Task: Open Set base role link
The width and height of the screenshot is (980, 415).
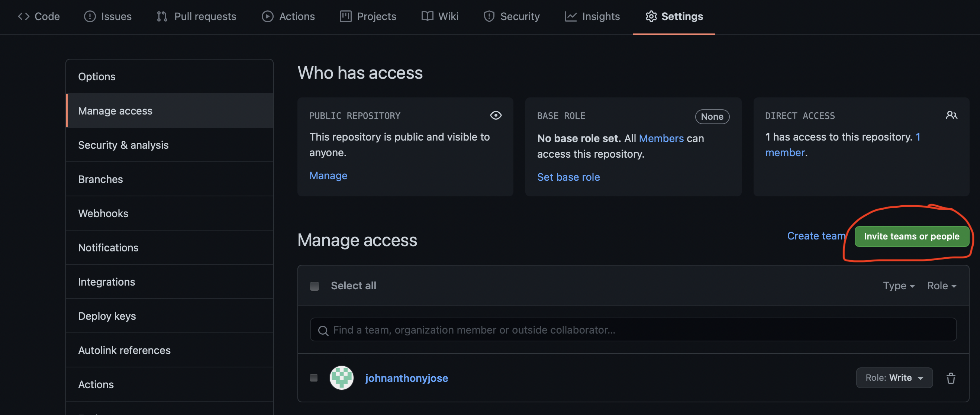Action: click(568, 177)
